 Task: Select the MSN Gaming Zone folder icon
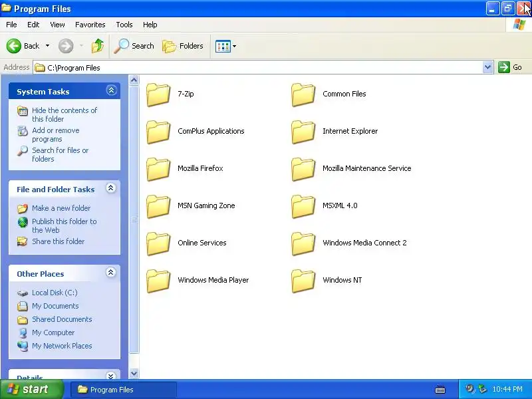tap(158, 207)
